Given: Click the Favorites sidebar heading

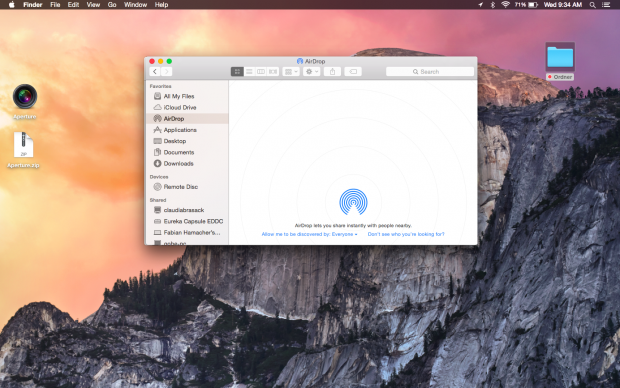Looking at the screenshot, I should pyautogui.click(x=161, y=86).
